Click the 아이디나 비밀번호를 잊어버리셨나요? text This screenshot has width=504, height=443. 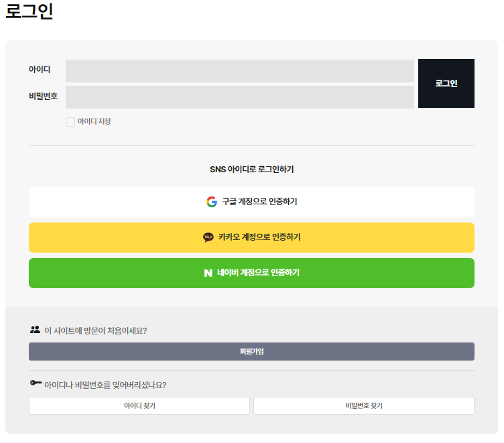(105, 385)
